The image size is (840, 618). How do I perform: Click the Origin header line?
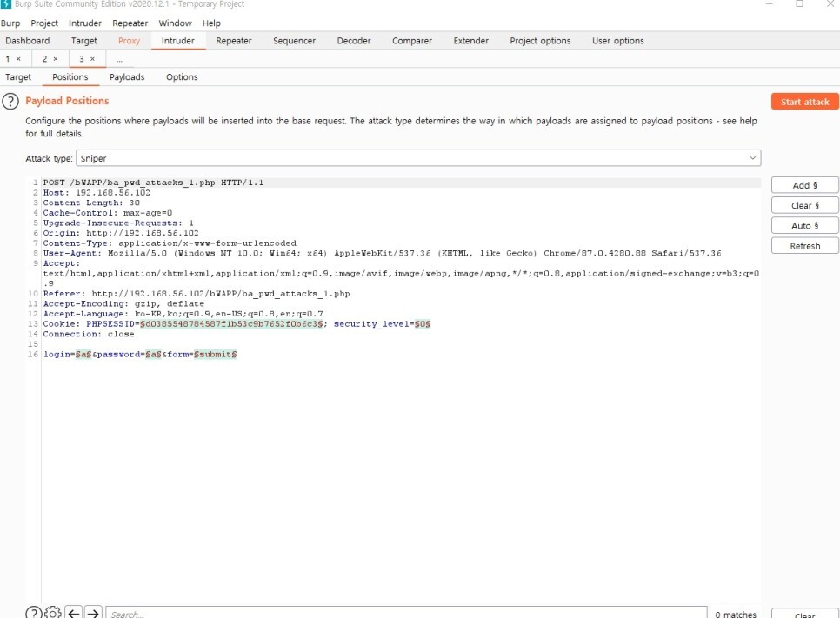tap(121, 233)
